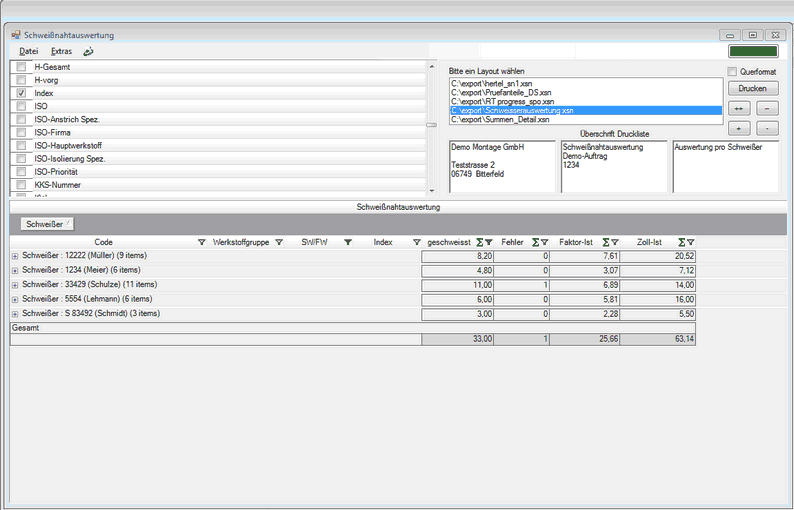Open filter for the Index column
Viewport: 794px width, 510px height.
[416, 242]
